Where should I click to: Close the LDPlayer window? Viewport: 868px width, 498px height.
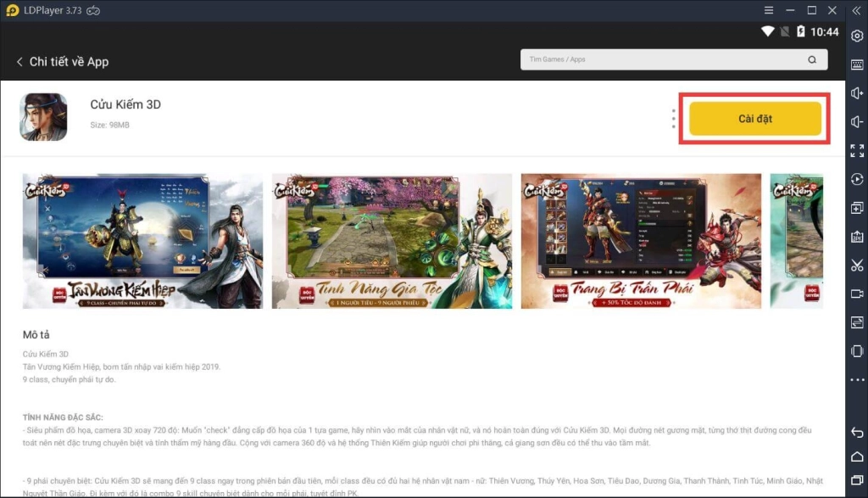(x=832, y=10)
